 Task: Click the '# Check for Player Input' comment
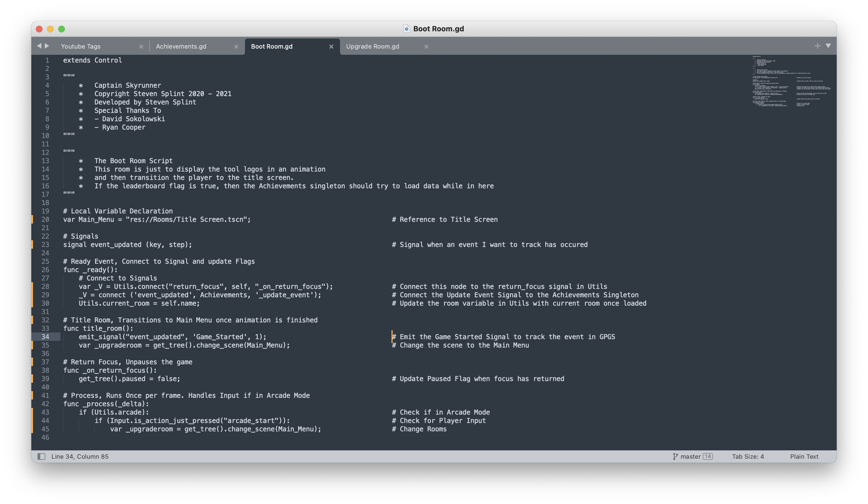coord(439,421)
